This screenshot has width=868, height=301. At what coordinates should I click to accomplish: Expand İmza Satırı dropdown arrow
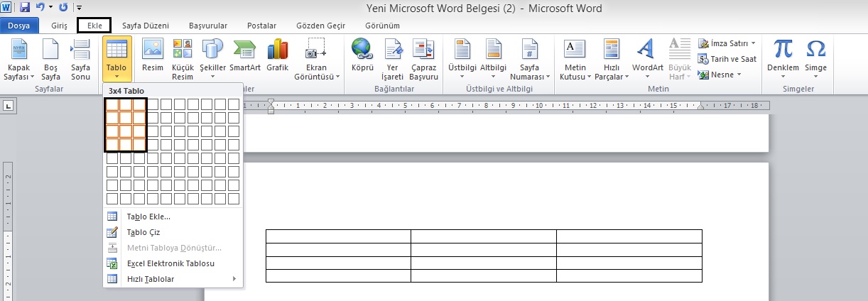754,43
